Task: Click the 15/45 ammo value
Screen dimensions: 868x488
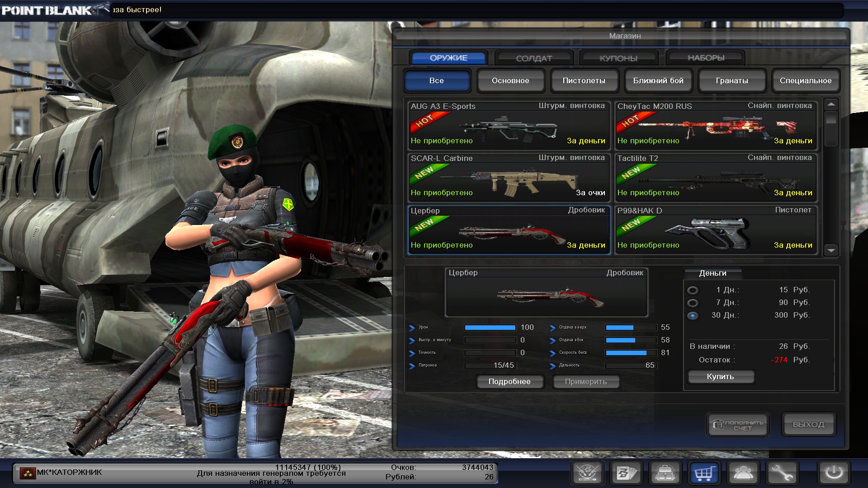Action: click(504, 365)
